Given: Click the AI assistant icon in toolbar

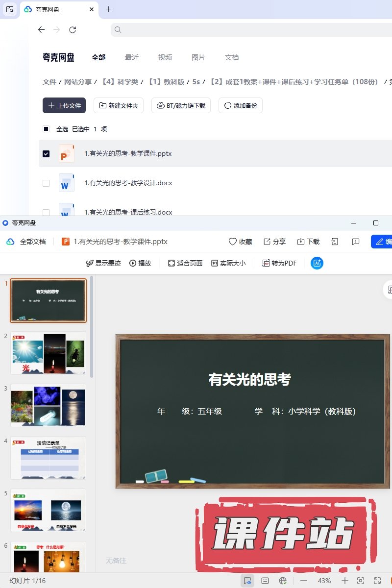Looking at the screenshot, I should 317,263.
